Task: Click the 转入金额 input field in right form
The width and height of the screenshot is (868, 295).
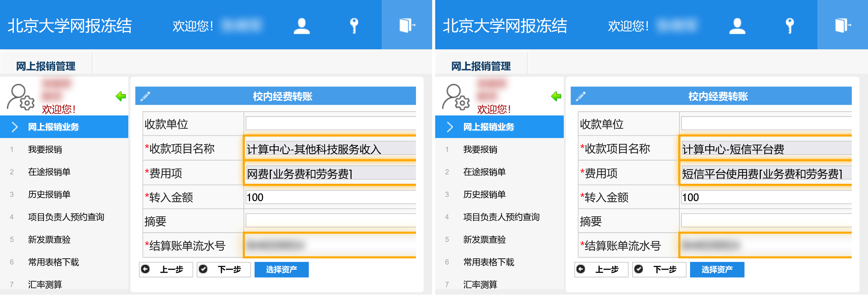Action: point(766,198)
